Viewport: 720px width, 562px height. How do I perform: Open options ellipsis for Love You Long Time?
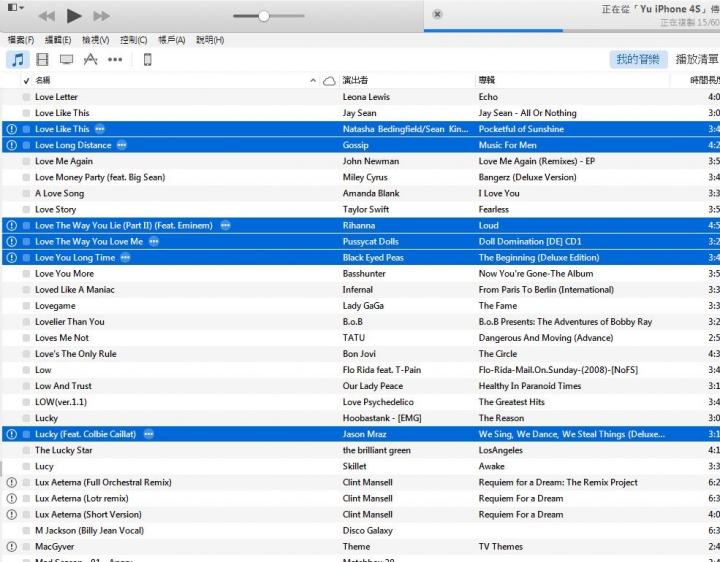125,258
